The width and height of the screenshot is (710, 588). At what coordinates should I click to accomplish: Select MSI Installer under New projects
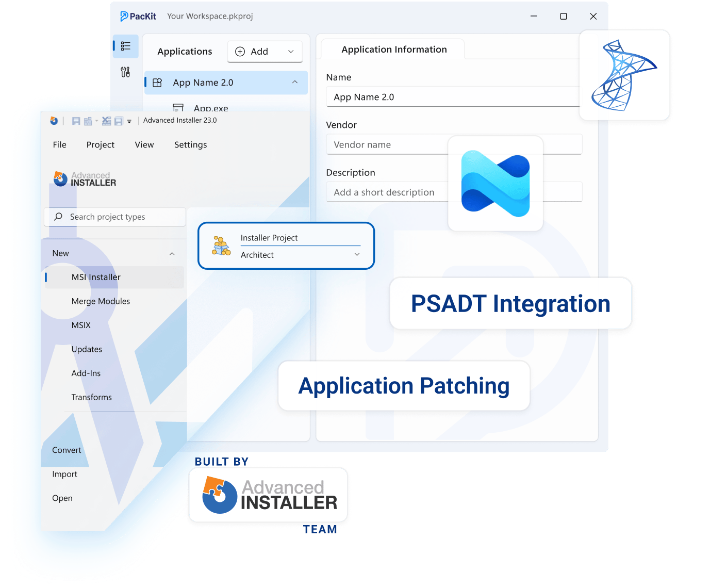(96, 277)
